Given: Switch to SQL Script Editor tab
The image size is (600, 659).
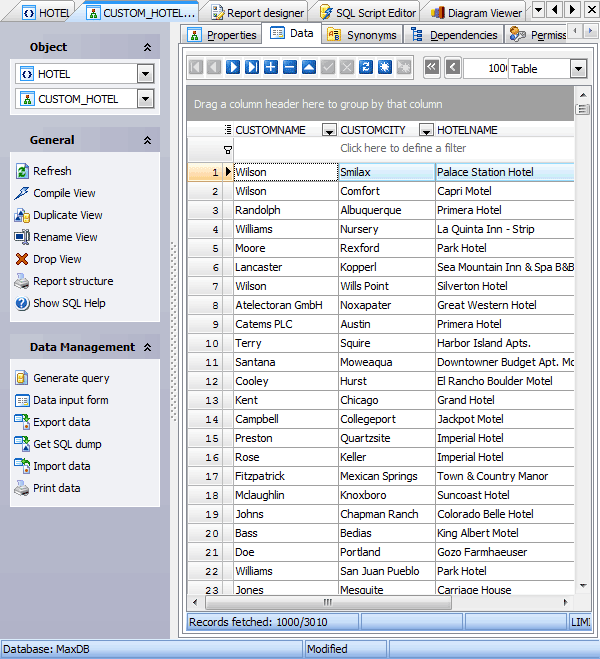Looking at the screenshot, I should (368, 13).
